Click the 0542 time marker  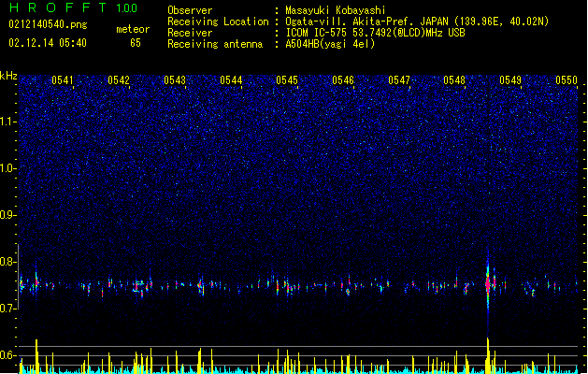119,80
